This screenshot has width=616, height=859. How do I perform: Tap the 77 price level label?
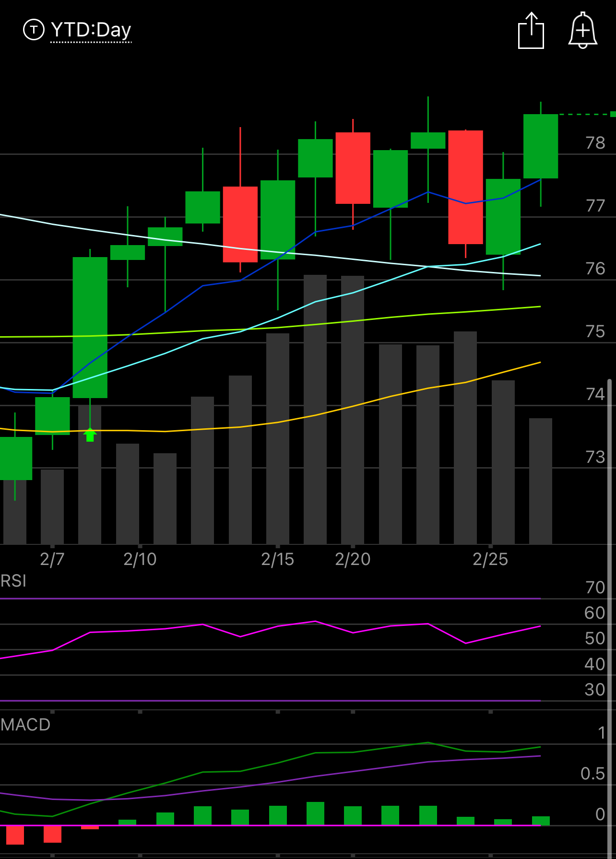pos(595,206)
